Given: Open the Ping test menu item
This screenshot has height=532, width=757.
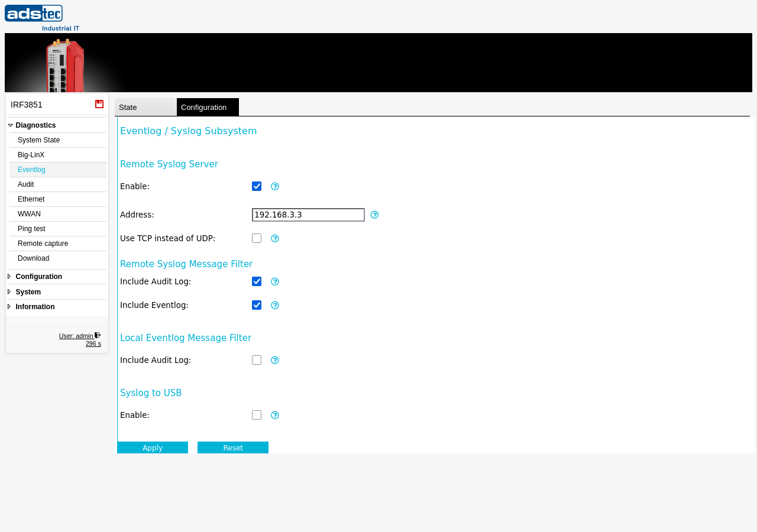Looking at the screenshot, I should 58,229.
